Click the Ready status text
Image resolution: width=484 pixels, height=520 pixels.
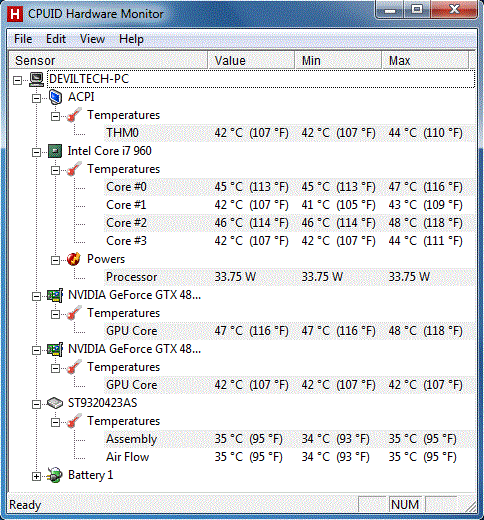click(25, 505)
